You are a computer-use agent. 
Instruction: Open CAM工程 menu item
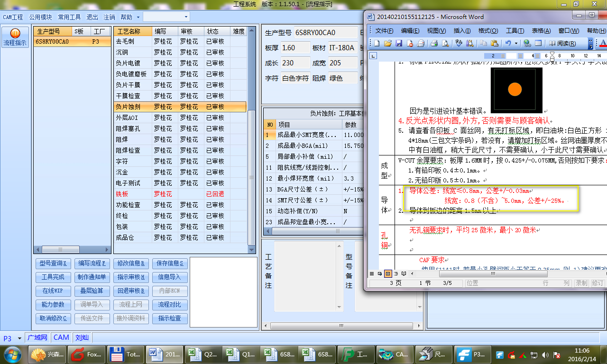[x=13, y=17]
